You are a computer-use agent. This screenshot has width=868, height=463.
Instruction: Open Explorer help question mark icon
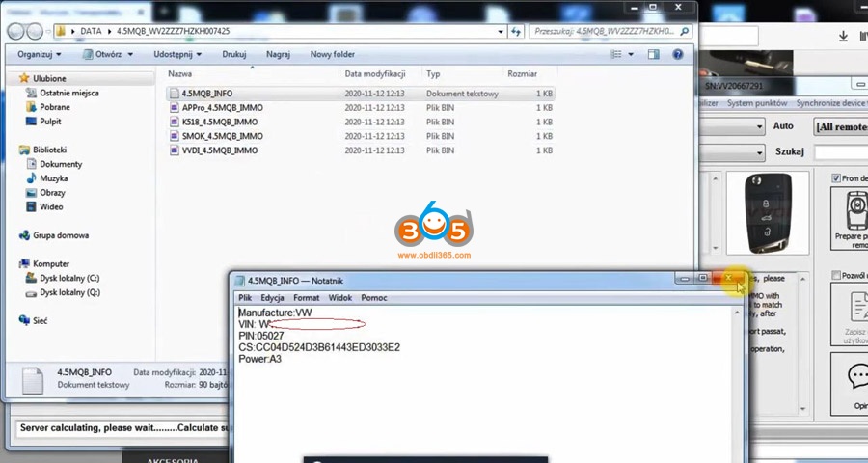(678, 54)
